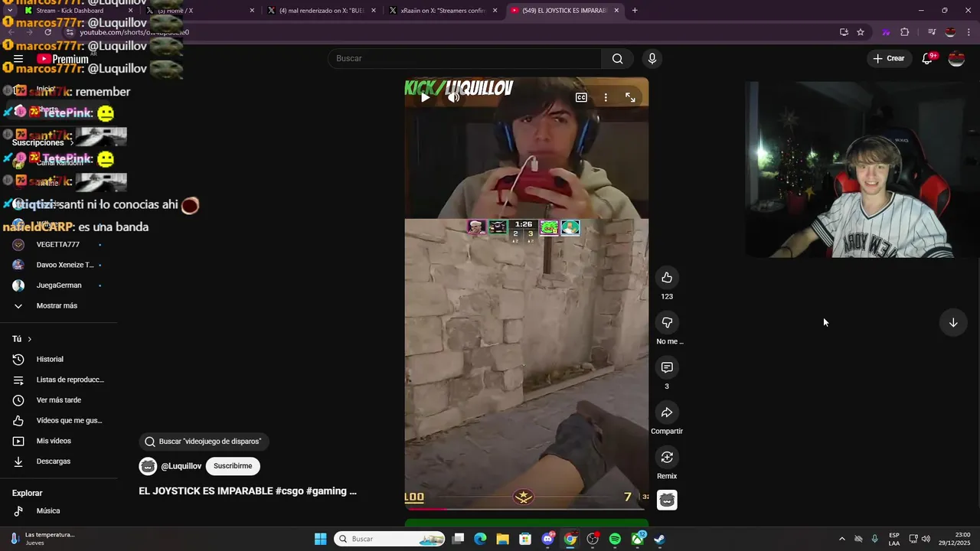This screenshot has height=551, width=980.
Task: Start voice search with microphone
Action: [x=652, y=58]
